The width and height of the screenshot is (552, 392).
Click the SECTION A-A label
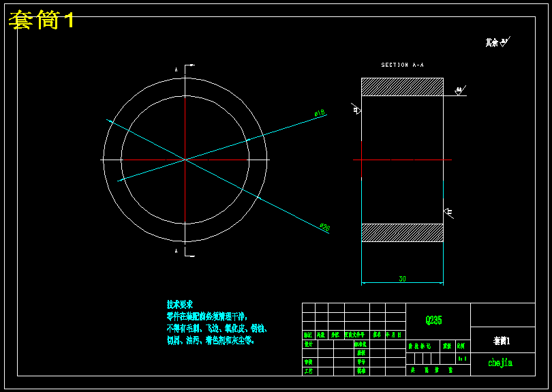pyautogui.click(x=402, y=65)
